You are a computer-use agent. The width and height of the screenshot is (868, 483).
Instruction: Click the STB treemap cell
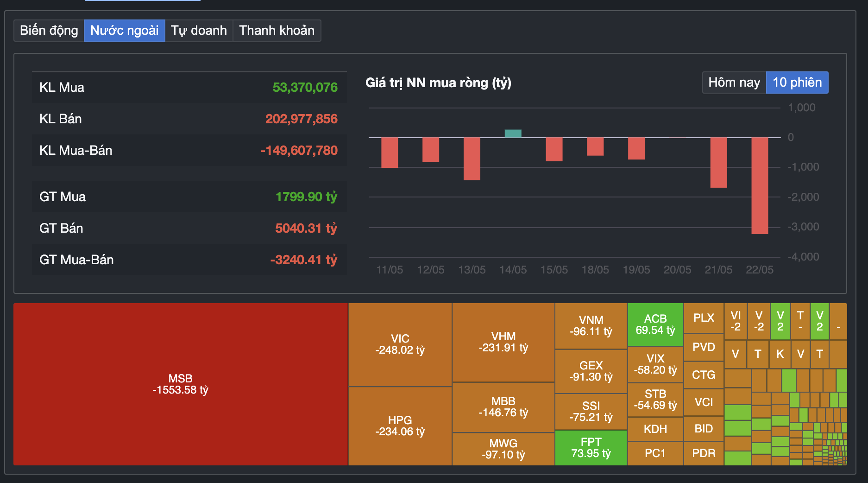(x=655, y=400)
